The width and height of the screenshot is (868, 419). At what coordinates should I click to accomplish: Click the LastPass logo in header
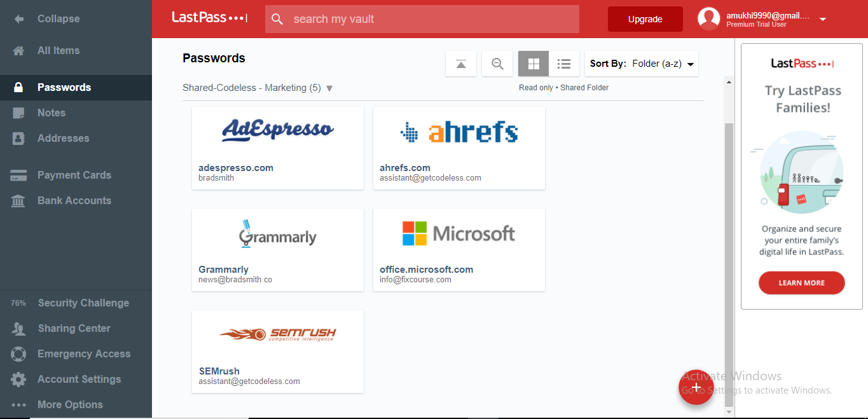tap(210, 18)
